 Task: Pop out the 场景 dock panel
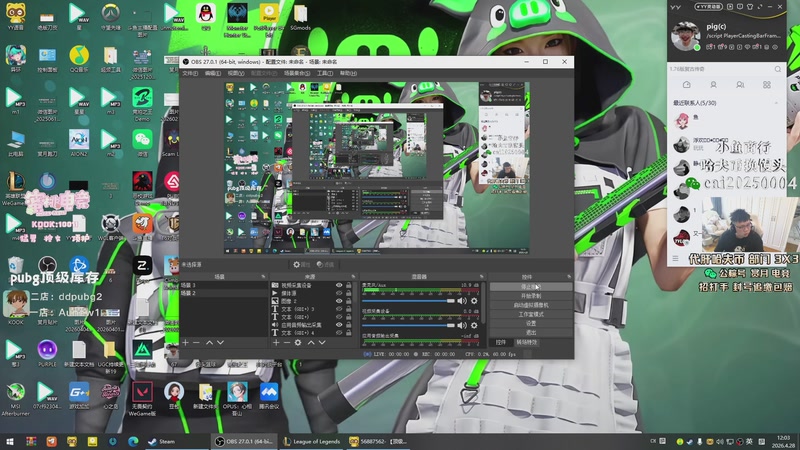click(263, 277)
